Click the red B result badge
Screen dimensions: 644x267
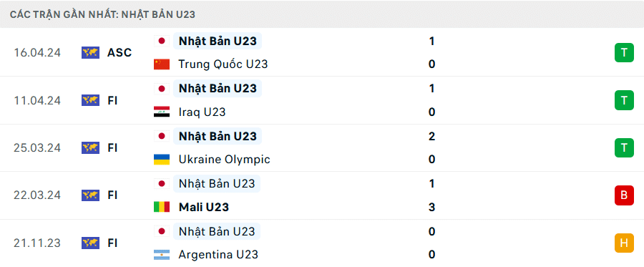point(624,195)
